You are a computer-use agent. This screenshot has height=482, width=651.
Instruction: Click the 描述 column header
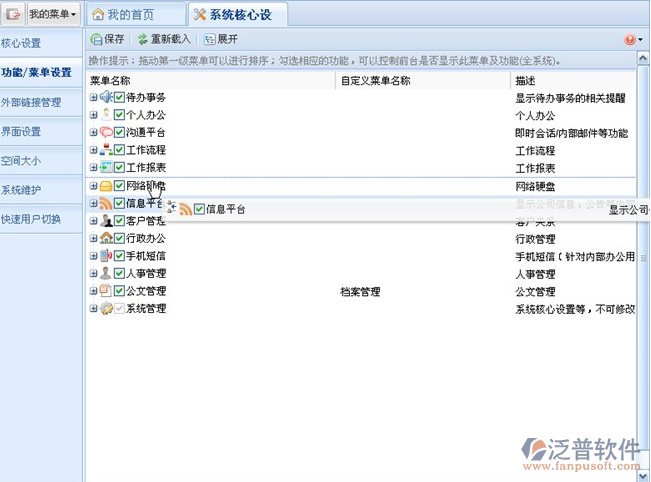tap(573, 81)
